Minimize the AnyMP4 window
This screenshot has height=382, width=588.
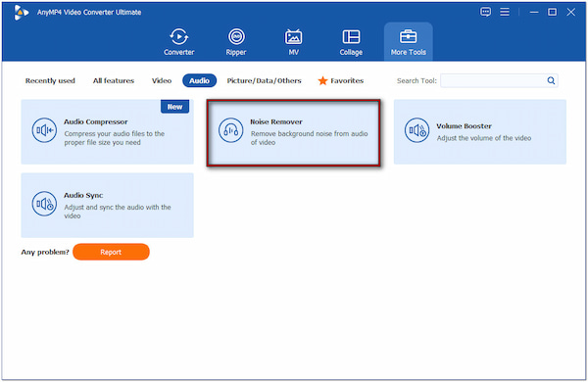pyautogui.click(x=534, y=12)
